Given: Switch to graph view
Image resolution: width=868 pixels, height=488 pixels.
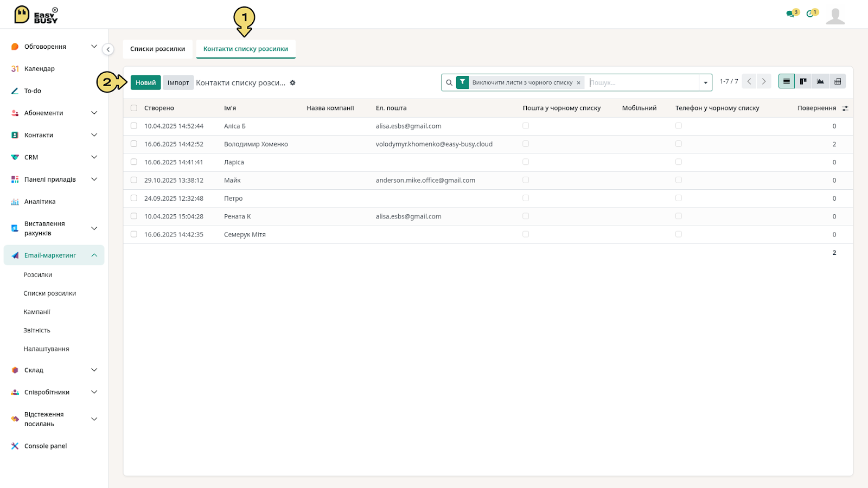Looking at the screenshot, I should (820, 81).
